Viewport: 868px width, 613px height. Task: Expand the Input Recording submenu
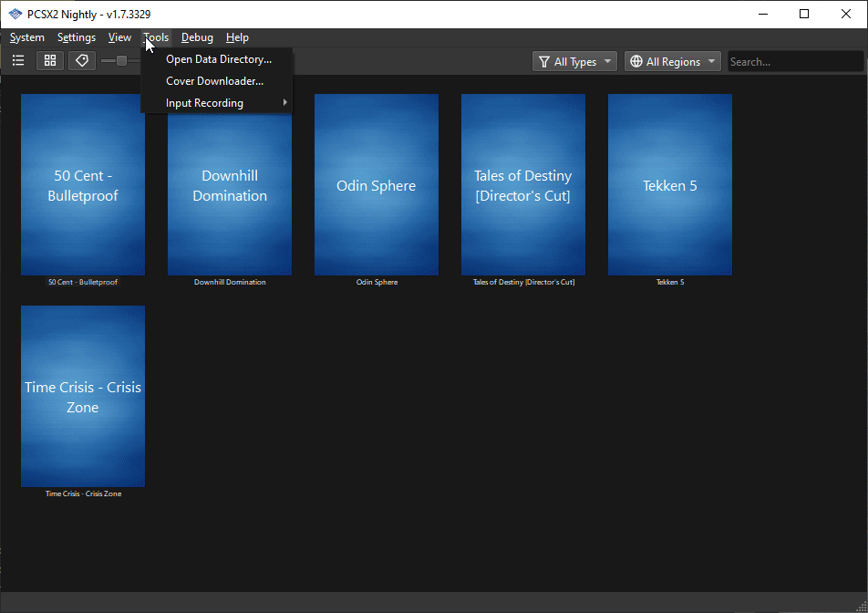204,102
